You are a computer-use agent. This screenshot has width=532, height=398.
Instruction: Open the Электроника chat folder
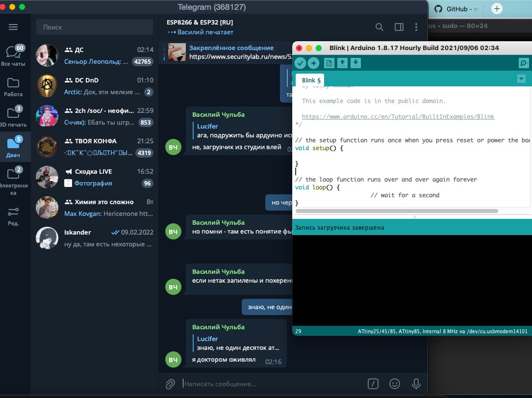click(13, 182)
